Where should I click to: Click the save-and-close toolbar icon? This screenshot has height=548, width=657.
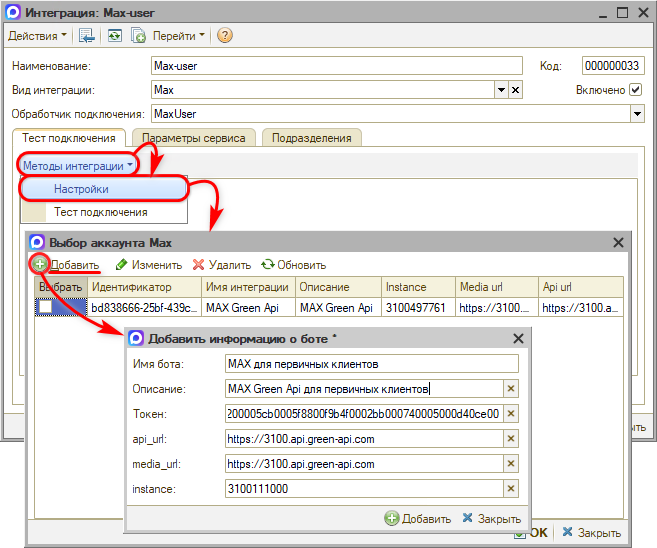click(x=87, y=36)
